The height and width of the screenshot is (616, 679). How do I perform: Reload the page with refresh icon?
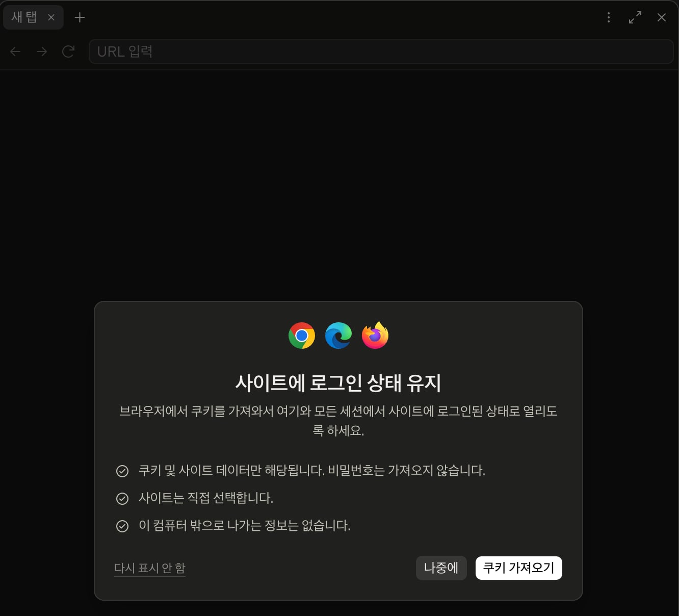pyautogui.click(x=68, y=52)
